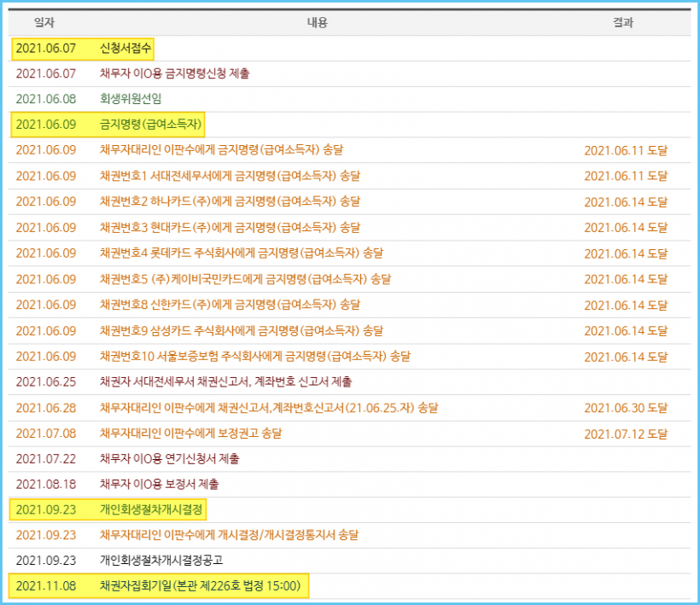Select 채권자 서대전세무서 채권신고서 제출 entry
The height and width of the screenshot is (605, 700).
click(226, 382)
